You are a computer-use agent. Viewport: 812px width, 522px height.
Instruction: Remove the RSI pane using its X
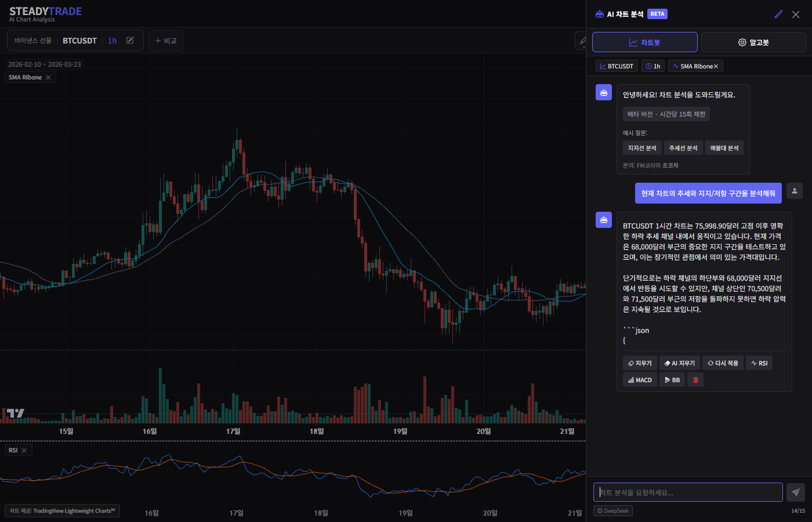point(24,451)
